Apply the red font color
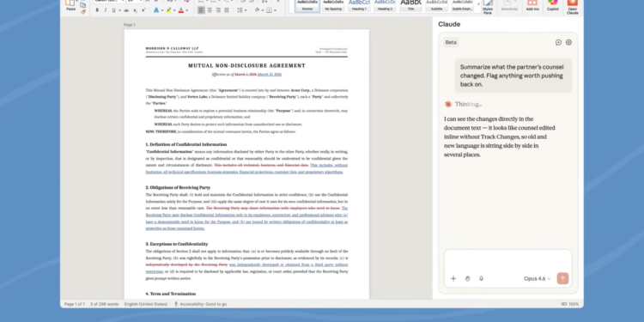Image resolution: width=644 pixels, height=322 pixels. click(181, 10)
